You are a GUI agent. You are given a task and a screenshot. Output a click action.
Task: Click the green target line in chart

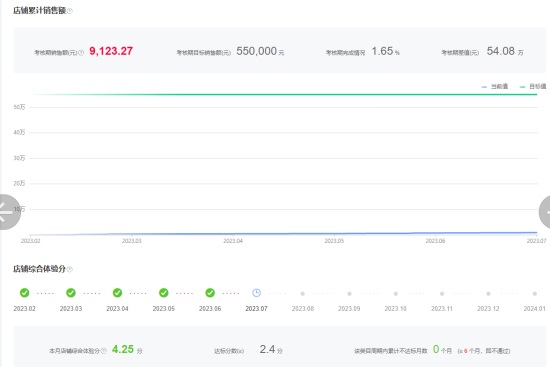click(284, 94)
